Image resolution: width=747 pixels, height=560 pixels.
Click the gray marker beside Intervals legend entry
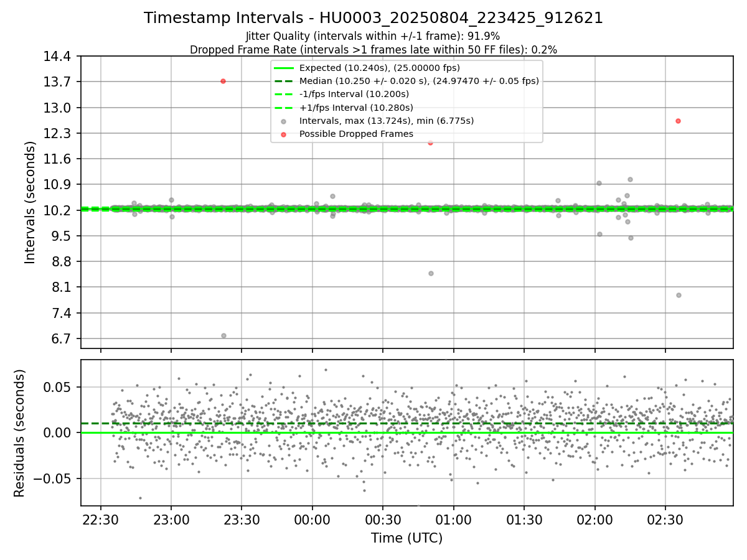[284, 121]
